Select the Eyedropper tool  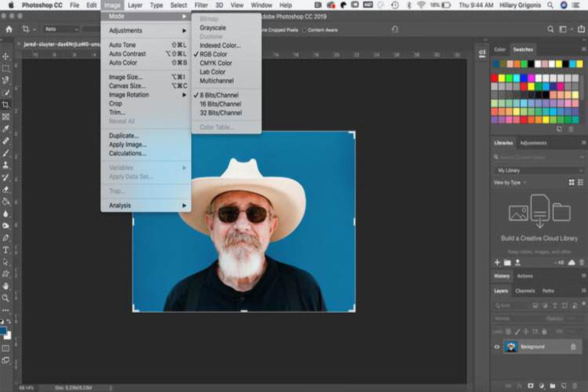tap(6, 129)
